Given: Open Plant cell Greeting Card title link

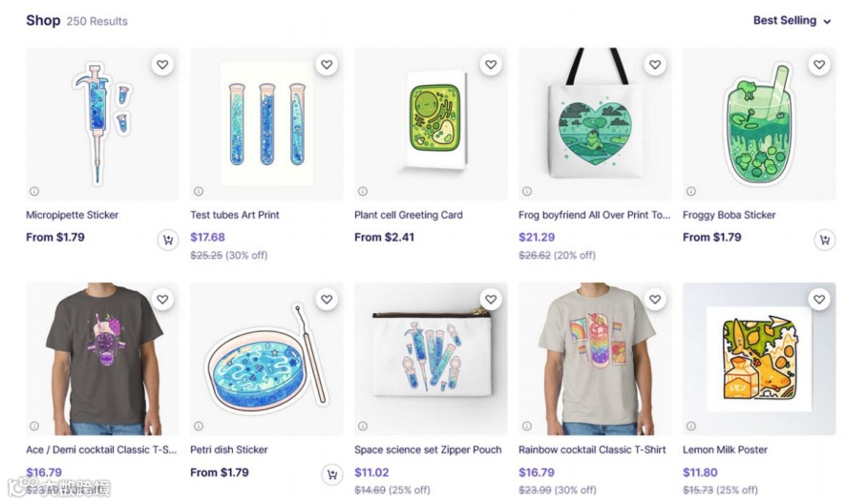Looking at the screenshot, I should [x=409, y=215].
